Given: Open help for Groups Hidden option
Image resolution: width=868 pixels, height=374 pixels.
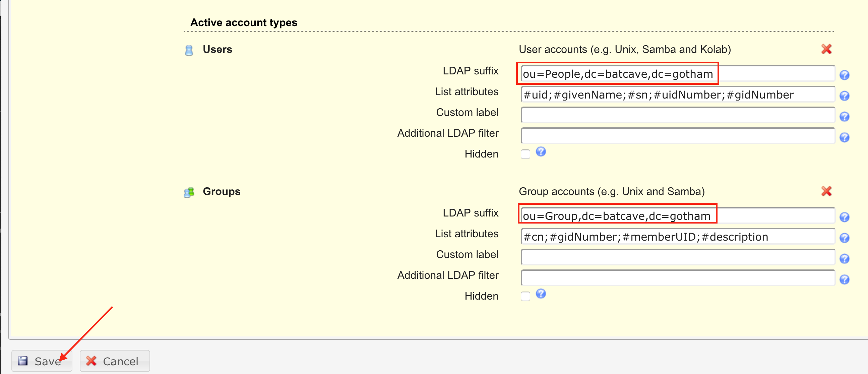Looking at the screenshot, I should click(541, 294).
